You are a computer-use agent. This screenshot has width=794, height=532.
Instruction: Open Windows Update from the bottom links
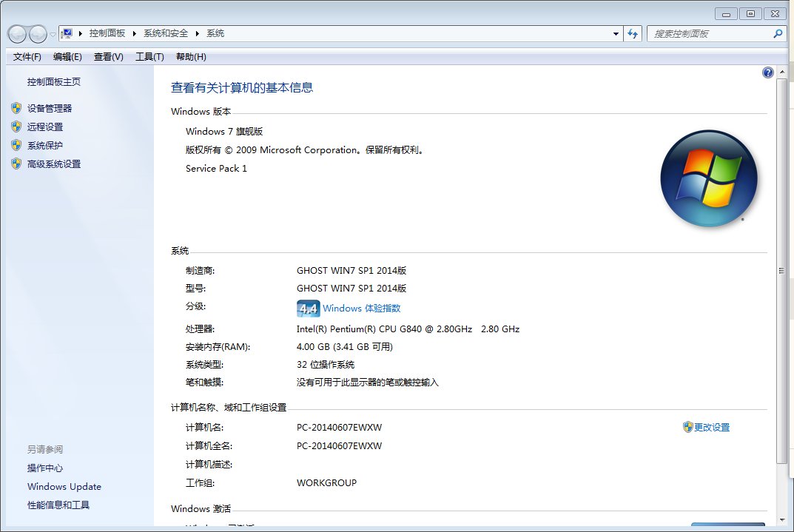[x=64, y=486]
